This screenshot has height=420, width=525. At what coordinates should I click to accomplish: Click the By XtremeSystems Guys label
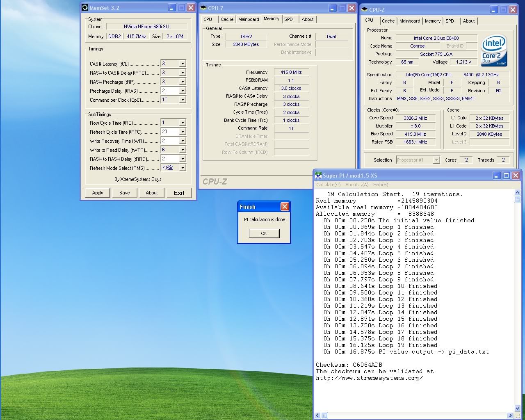138,179
